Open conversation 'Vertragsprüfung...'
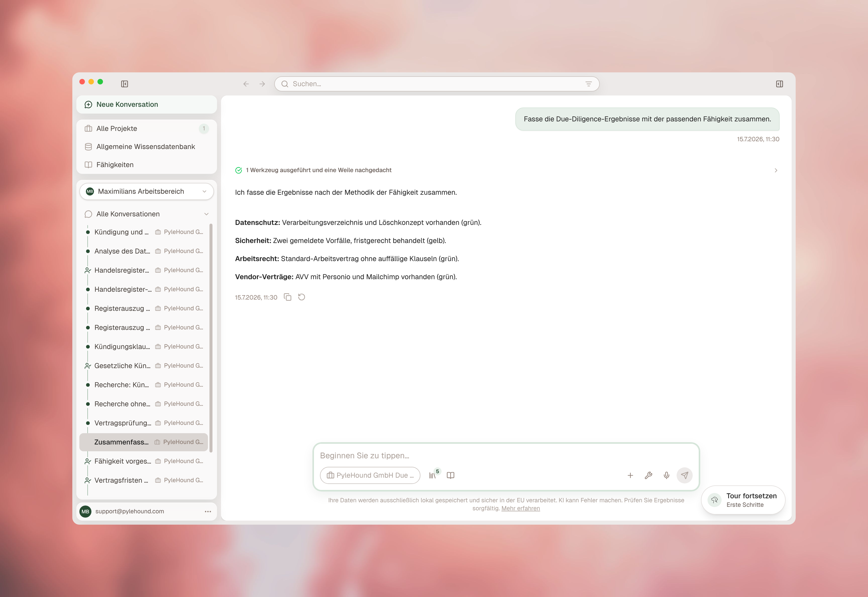The width and height of the screenshot is (868, 597). (144, 423)
